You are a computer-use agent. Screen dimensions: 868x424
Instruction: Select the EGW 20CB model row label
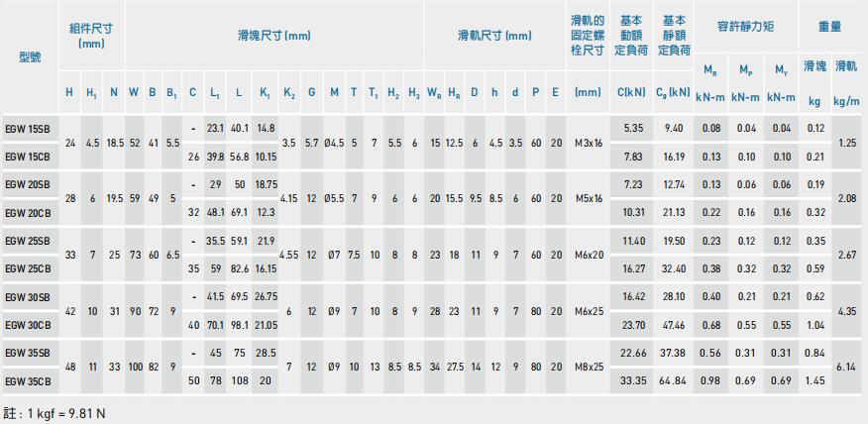28,212
